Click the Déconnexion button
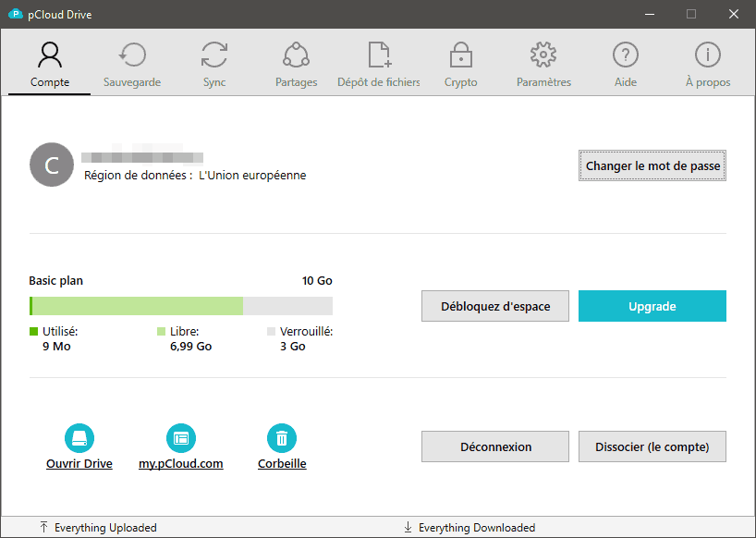The height and width of the screenshot is (538, 756). pyautogui.click(x=495, y=446)
